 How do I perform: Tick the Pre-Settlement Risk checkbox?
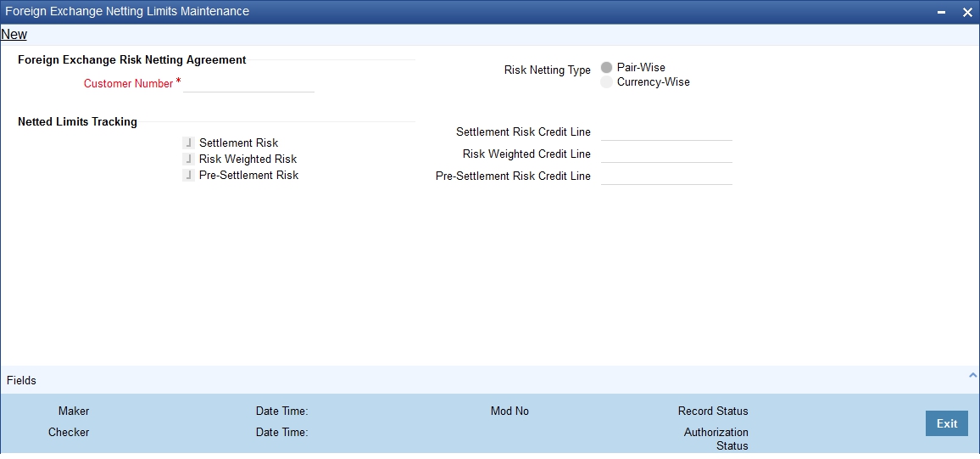click(x=189, y=176)
